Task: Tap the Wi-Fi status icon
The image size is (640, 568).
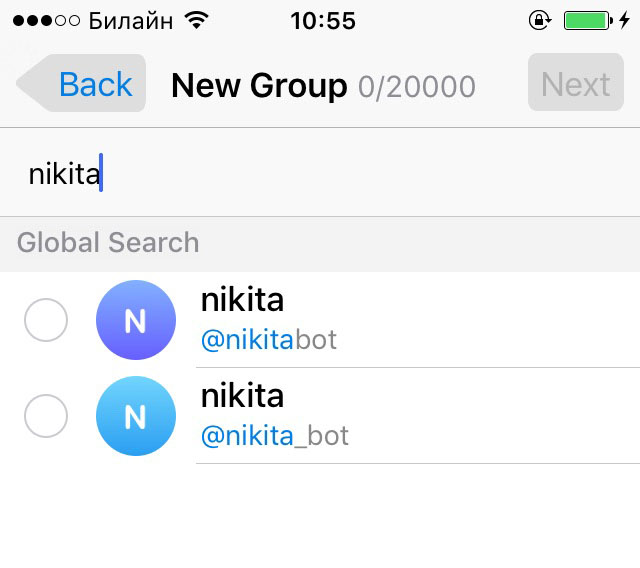Action: click(x=196, y=20)
